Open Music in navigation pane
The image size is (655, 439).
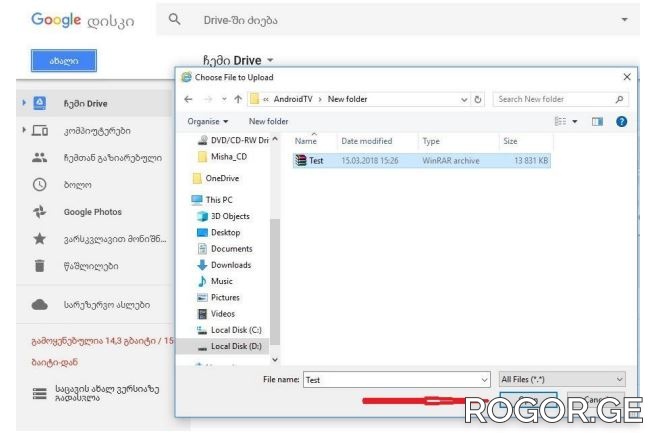[x=215, y=281]
